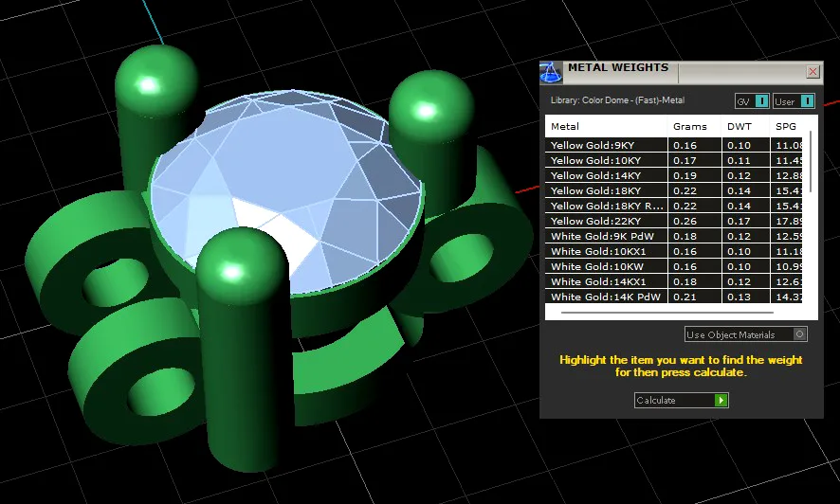Click the 0.17 Grams value for Yellow Gold:10KY
The width and height of the screenshot is (840, 504).
pyautogui.click(x=685, y=160)
